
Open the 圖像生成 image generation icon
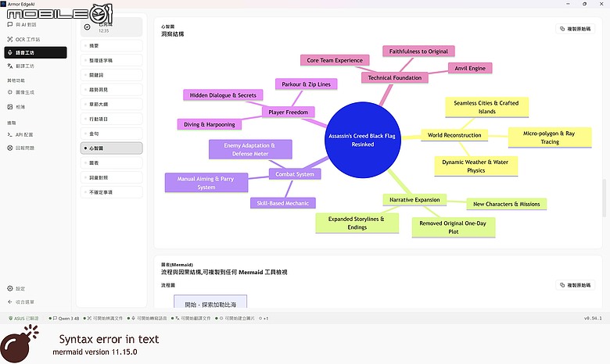[x=10, y=92]
